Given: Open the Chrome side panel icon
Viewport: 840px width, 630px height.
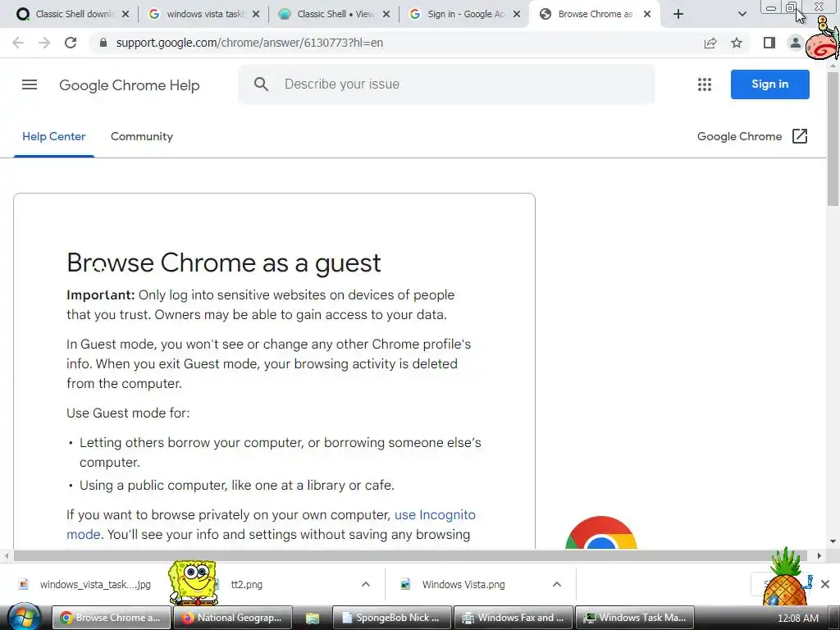Looking at the screenshot, I should point(769,43).
